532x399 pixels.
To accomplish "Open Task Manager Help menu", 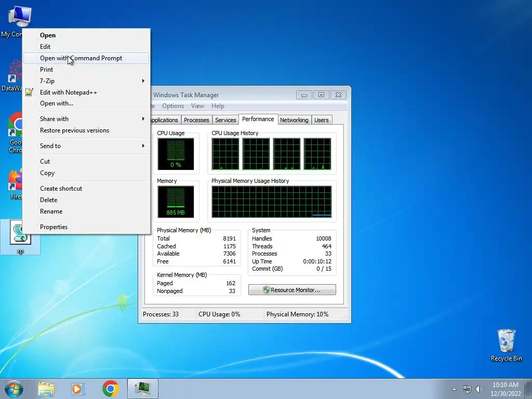I will pos(218,106).
